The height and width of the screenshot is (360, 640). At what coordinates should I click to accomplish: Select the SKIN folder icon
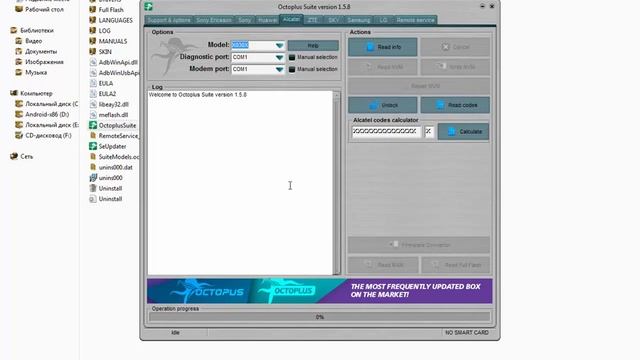[x=93, y=52]
